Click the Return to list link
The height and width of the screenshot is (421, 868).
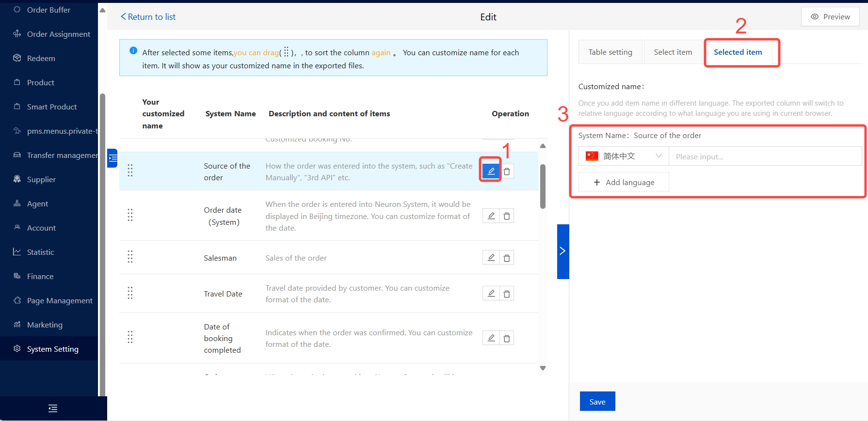[148, 17]
